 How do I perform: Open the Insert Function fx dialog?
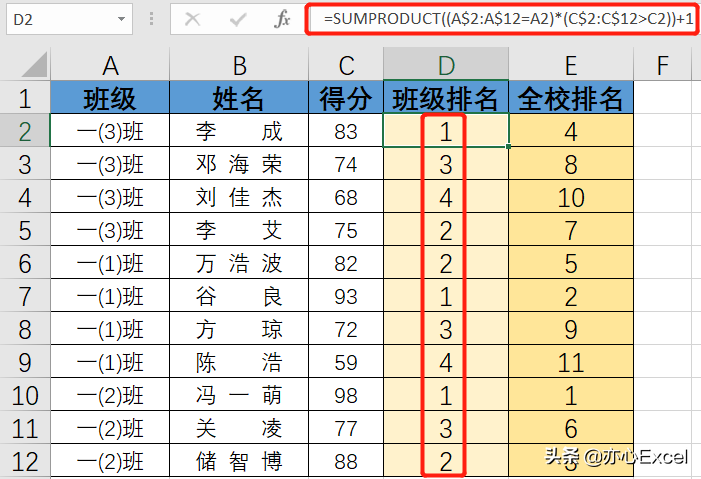pyautogui.click(x=282, y=19)
